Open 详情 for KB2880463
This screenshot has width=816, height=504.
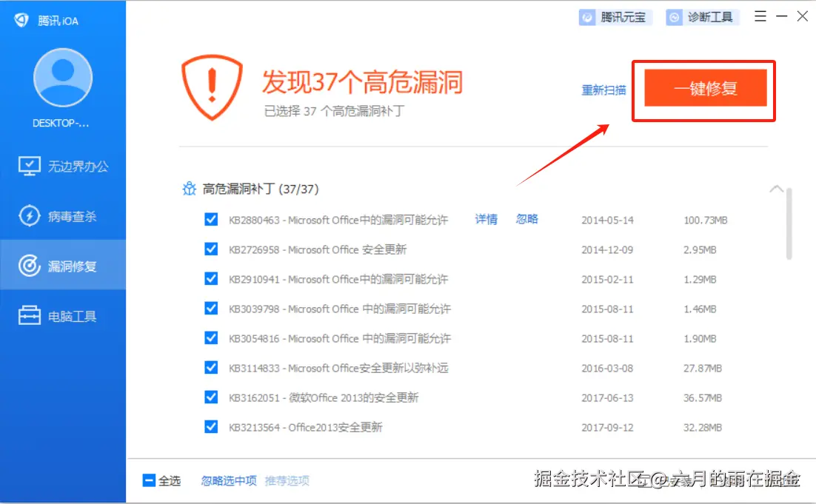coord(486,220)
